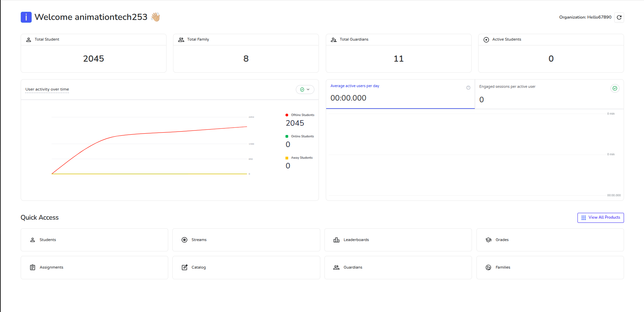Screen dimensions: 644x312
Task: Open the Grades quick access card
Action: [550, 240]
